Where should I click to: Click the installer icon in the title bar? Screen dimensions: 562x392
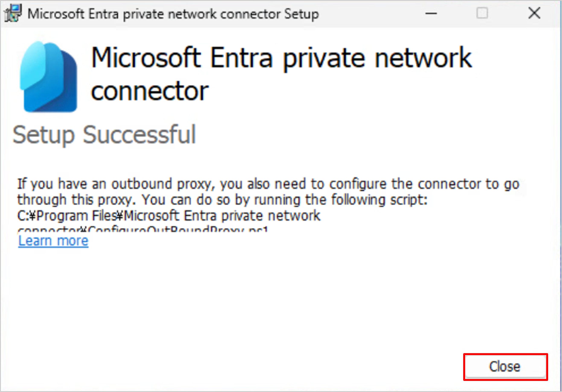[13, 13]
